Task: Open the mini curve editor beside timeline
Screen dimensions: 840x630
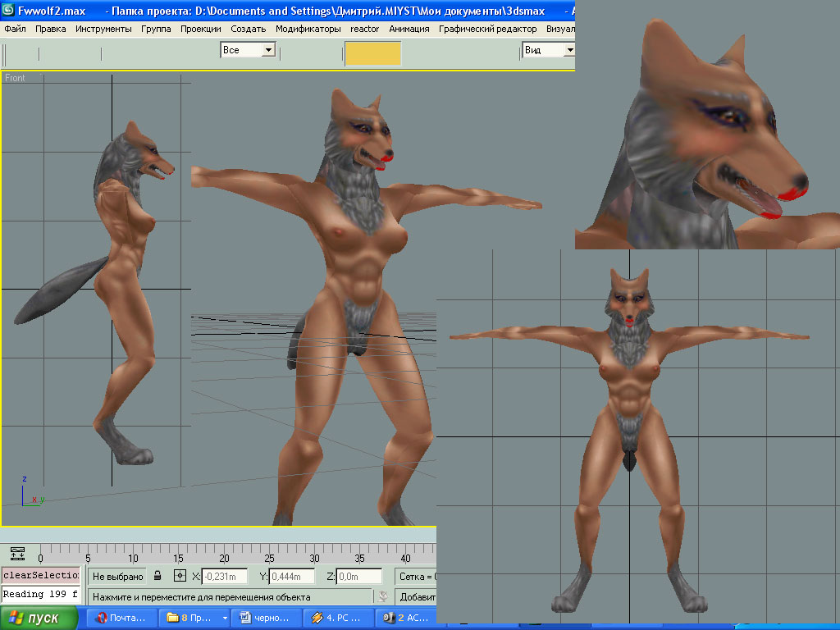Action: 18,554
